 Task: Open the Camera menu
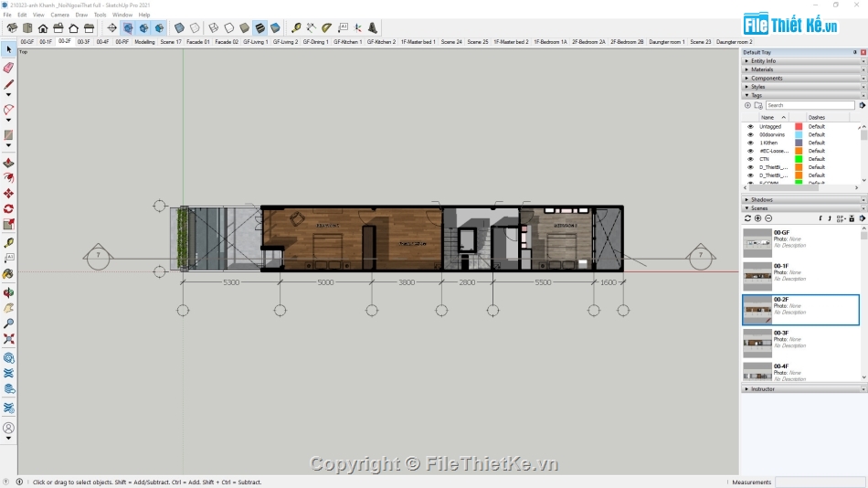(x=59, y=15)
